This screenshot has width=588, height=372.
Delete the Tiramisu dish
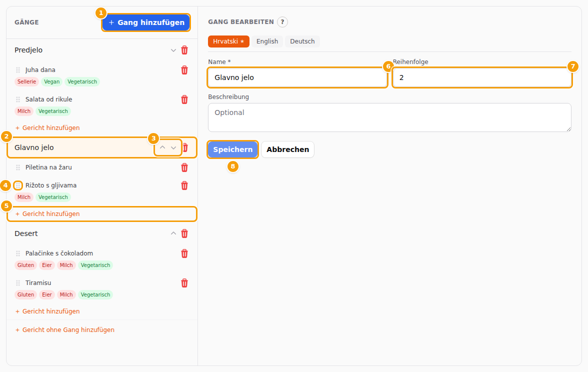pos(184,283)
